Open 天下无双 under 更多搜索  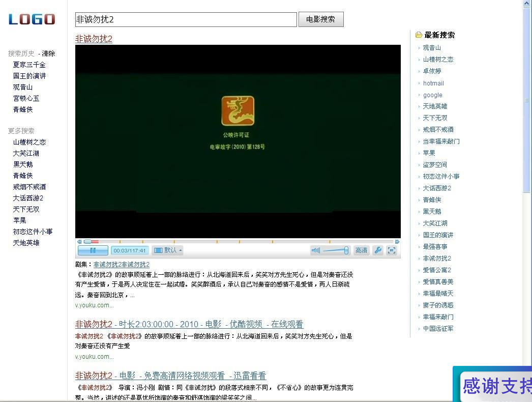tap(26, 210)
